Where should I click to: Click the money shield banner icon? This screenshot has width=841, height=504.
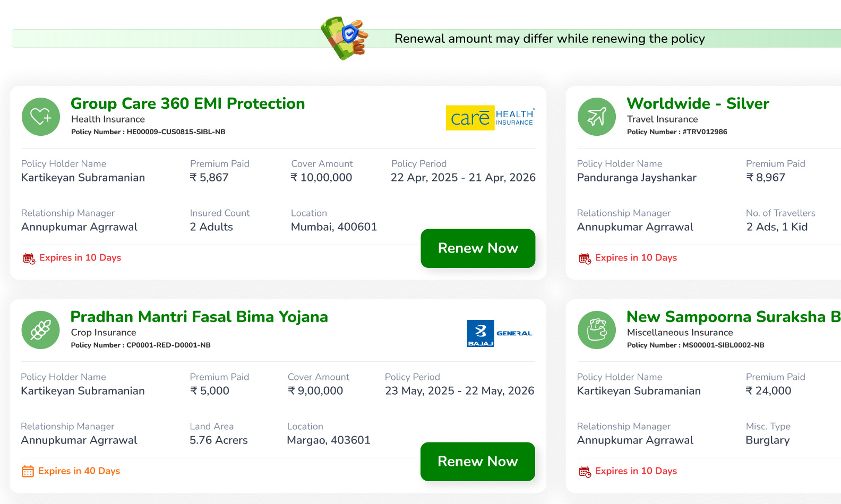tap(344, 38)
